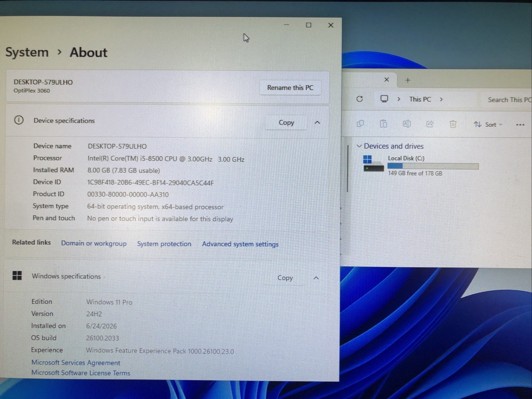
Task: Select Local Disk (C:) label
Action: 406,158
